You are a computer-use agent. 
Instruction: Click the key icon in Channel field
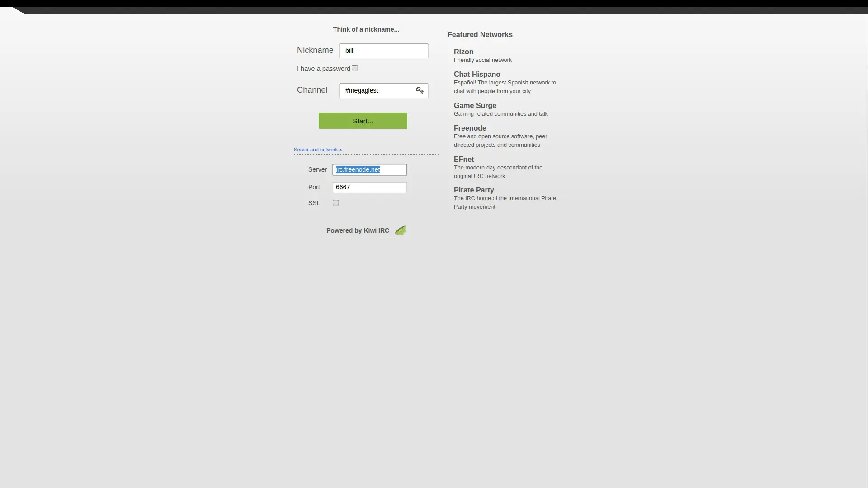click(x=420, y=90)
